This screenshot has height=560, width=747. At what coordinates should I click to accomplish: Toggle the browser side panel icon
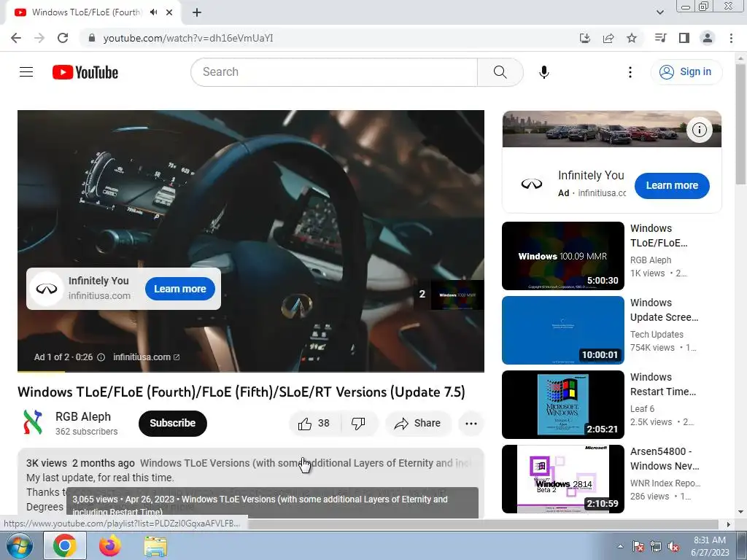(684, 38)
